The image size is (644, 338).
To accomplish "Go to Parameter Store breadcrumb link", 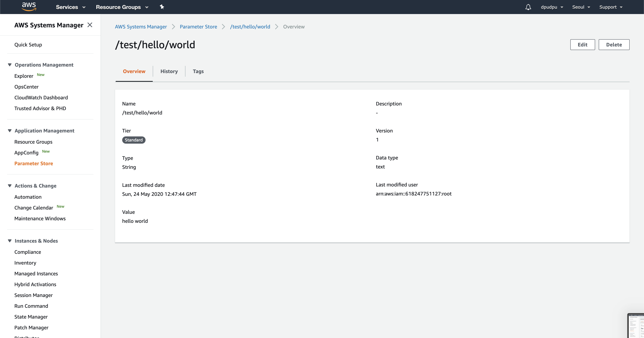I will pyautogui.click(x=198, y=26).
